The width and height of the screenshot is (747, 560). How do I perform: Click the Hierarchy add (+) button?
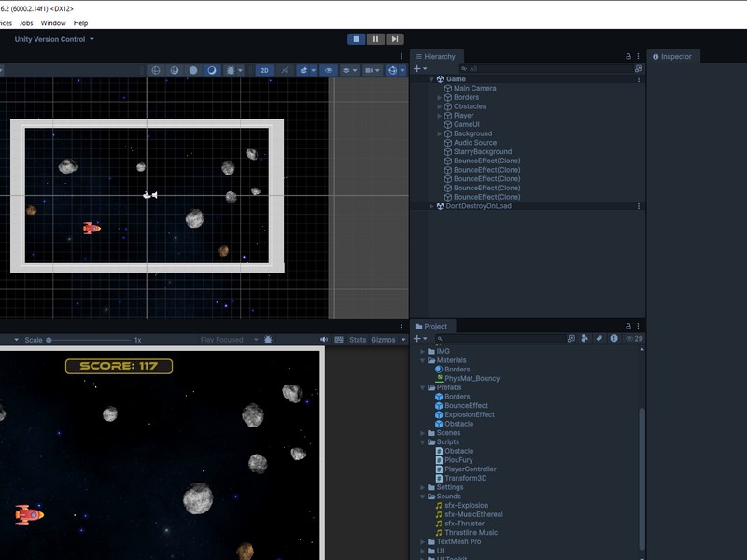click(419, 68)
